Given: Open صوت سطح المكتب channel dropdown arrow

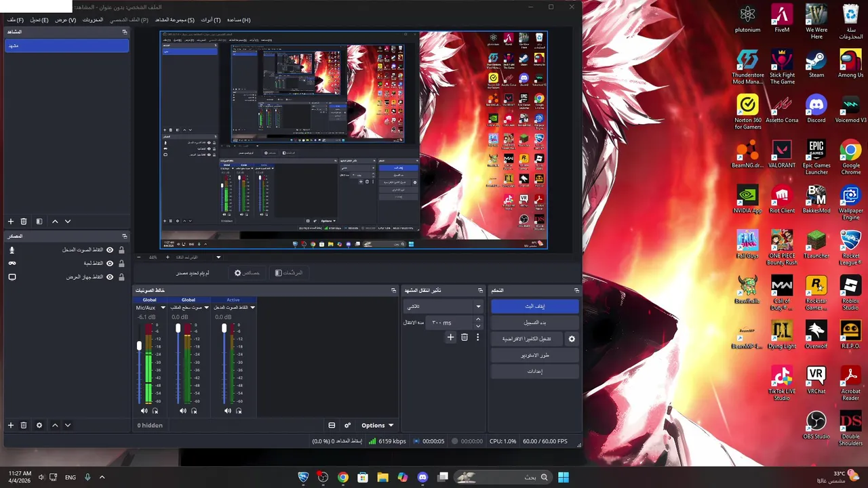Looking at the screenshot, I should pos(208,308).
